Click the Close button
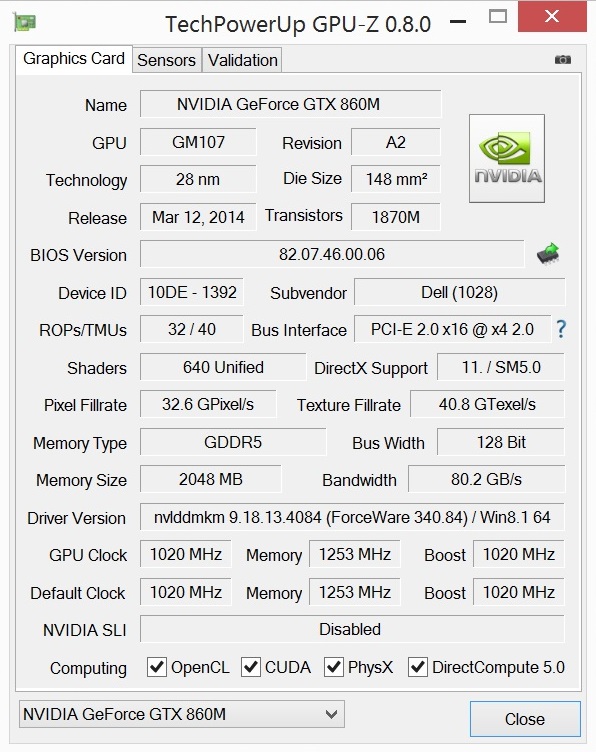Image resolution: width=596 pixels, height=752 pixels. coord(525,719)
